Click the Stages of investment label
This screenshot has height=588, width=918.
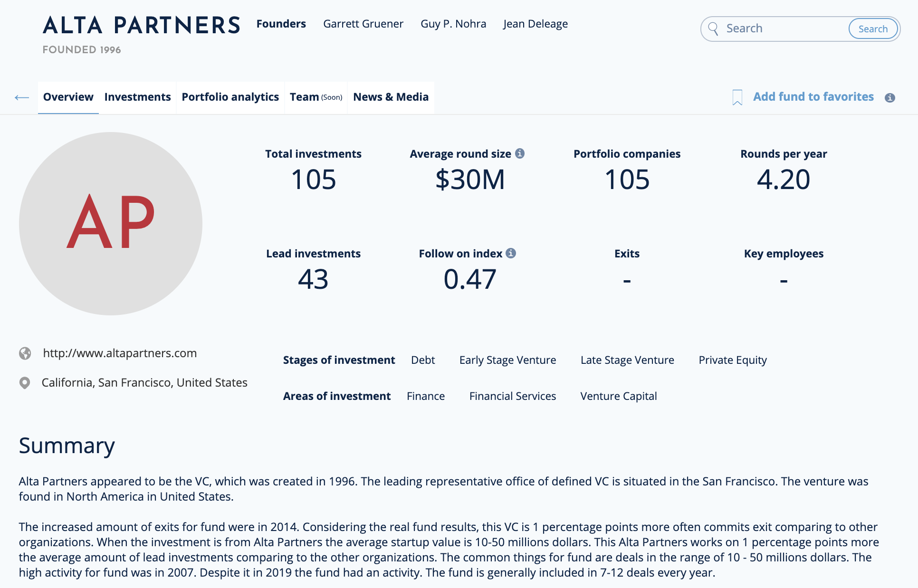click(339, 360)
